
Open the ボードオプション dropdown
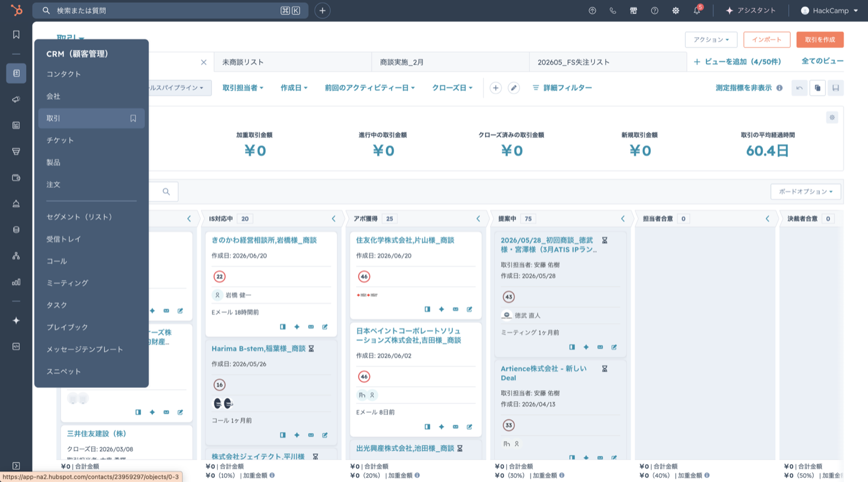(x=806, y=191)
